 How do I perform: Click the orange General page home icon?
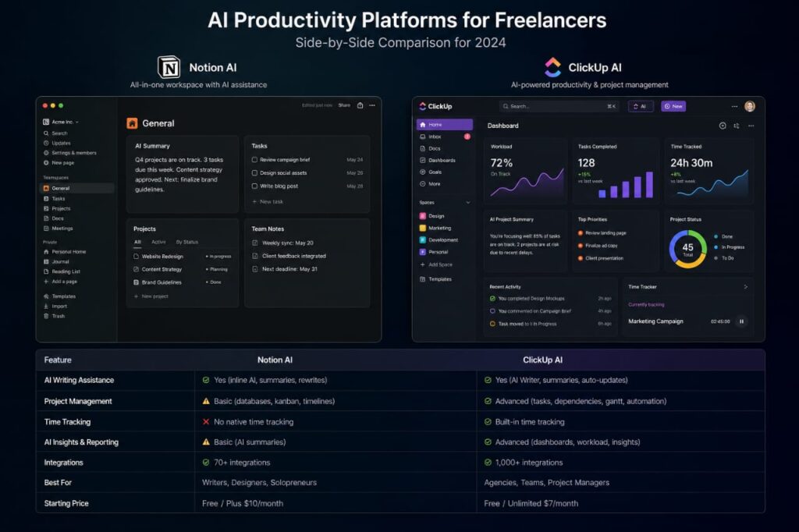click(x=132, y=123)
